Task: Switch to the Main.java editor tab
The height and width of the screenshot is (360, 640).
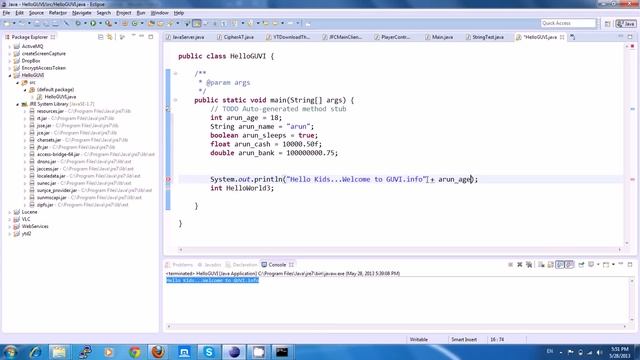Action: pyautogui.click(x=439, y=37)
